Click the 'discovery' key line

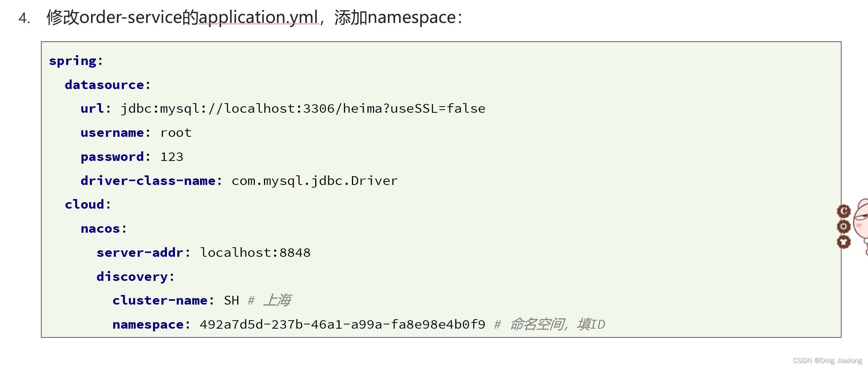(x=135, y=277)
